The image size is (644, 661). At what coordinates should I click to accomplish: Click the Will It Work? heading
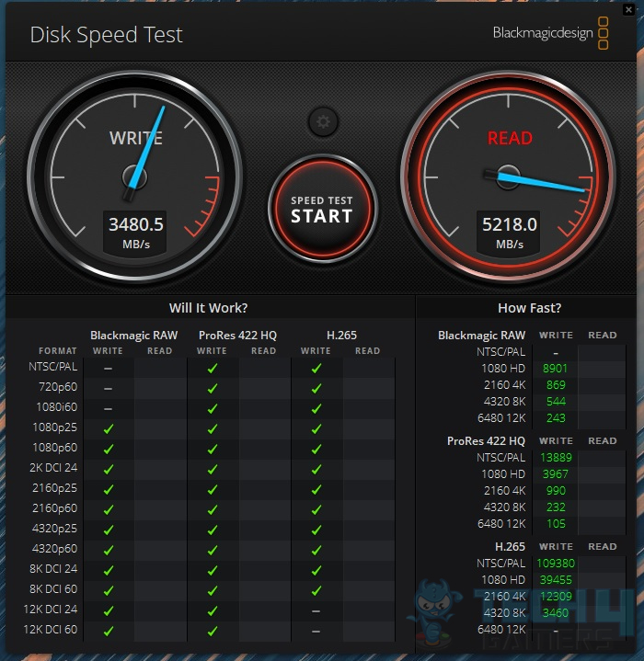click(x=208, y=308)
